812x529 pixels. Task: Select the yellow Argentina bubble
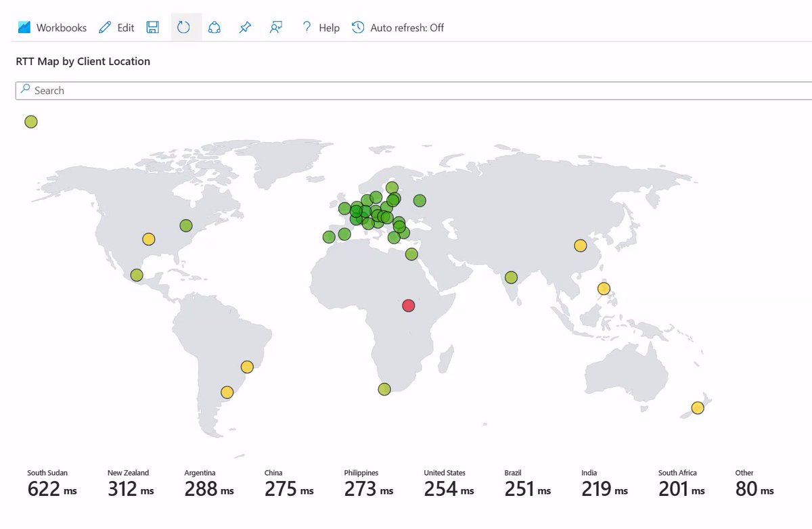(x=227, y=392)
